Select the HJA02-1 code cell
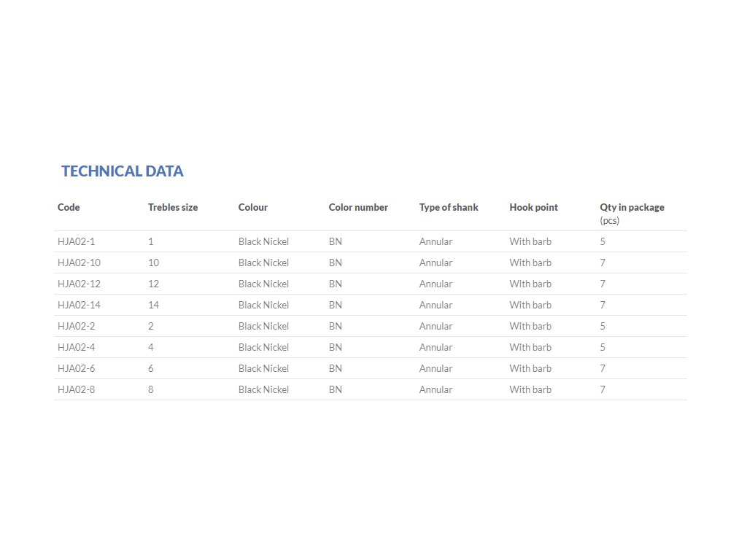 (77, 241)
